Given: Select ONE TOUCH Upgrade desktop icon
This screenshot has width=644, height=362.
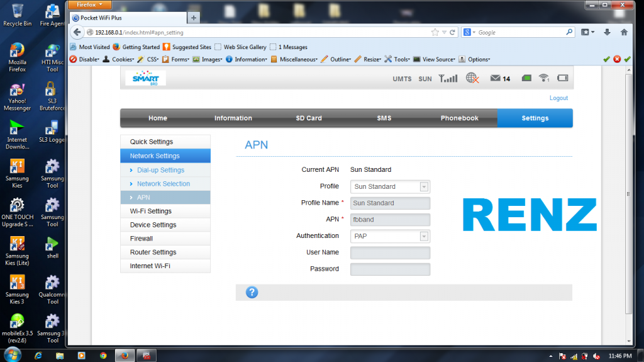Looking at the screenshot, I should (17, 213).
